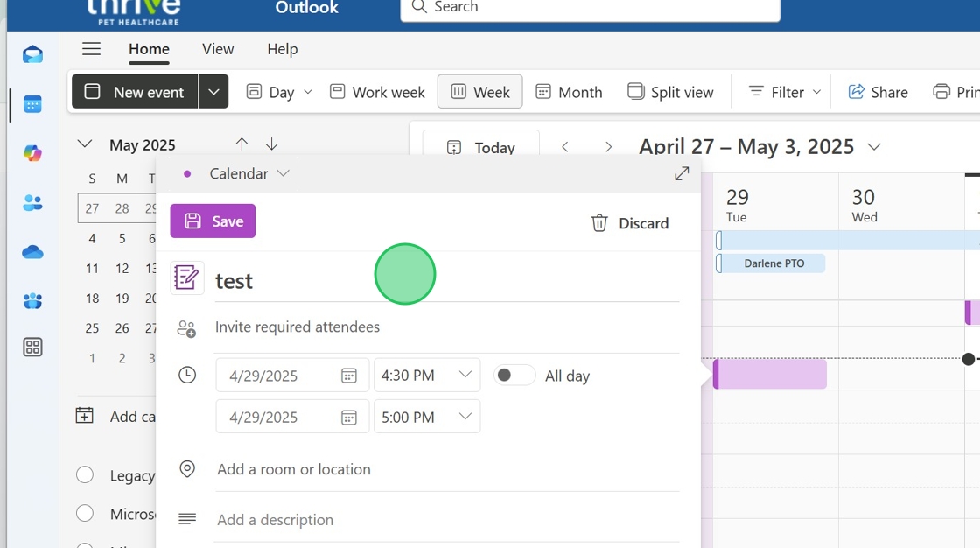980x548 pixels.
Task: Save the test event
Action: pyautogui.click(x=213, y=221)
